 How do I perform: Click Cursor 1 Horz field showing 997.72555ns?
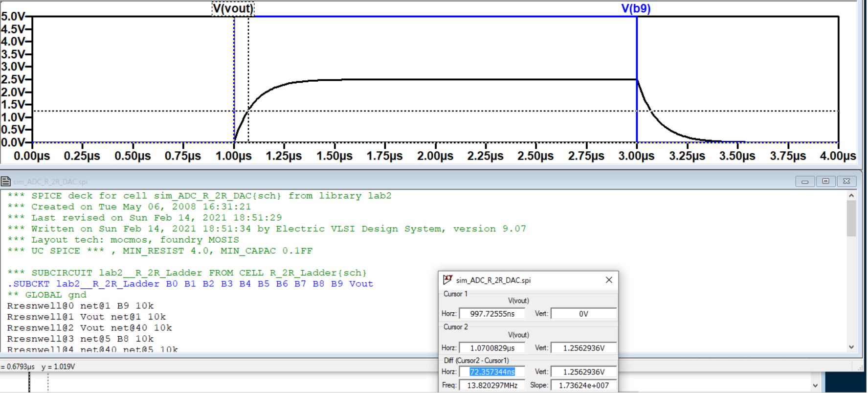click(492, 314)
